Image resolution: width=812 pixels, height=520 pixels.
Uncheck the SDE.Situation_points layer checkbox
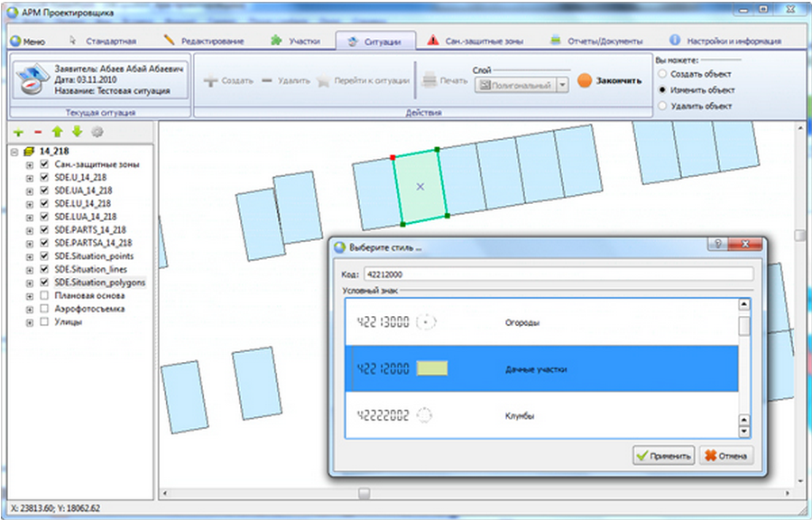point(44,256)
